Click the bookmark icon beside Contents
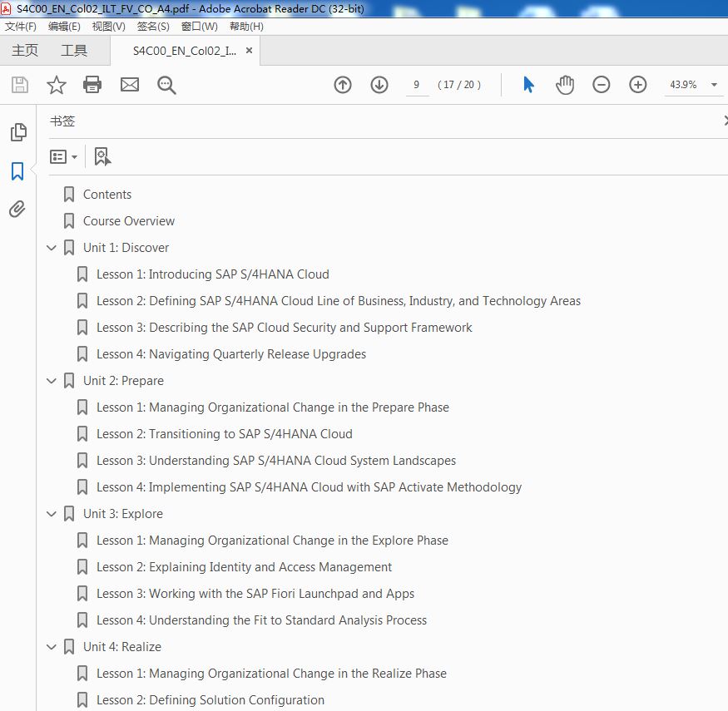728x711 pixels. click(x=69, y=195)
